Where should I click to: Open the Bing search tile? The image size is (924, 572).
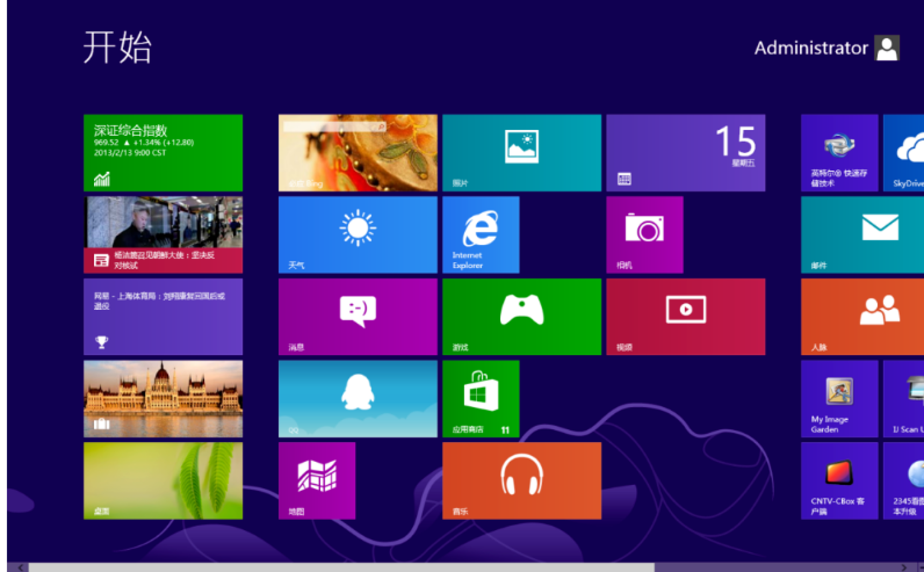pos(358,153)
